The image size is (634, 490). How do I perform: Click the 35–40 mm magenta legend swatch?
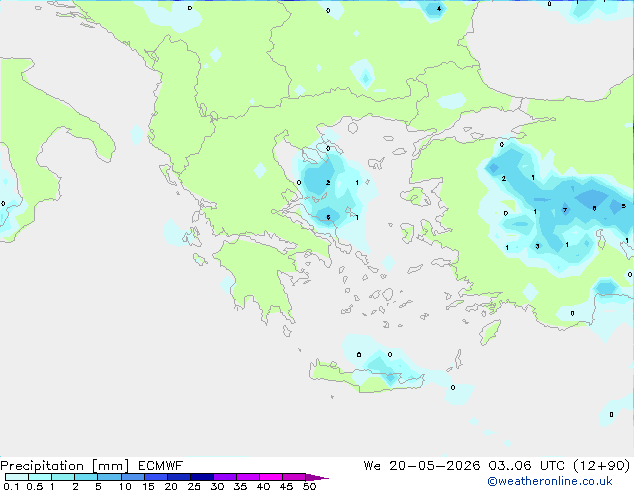point(247,477)
